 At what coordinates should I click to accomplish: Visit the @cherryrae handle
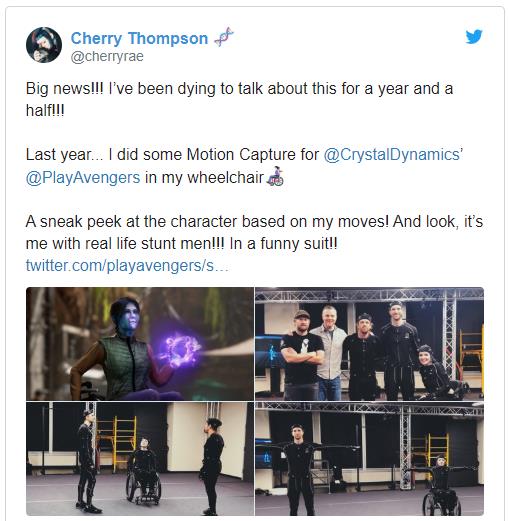click(x=107, y=56)
